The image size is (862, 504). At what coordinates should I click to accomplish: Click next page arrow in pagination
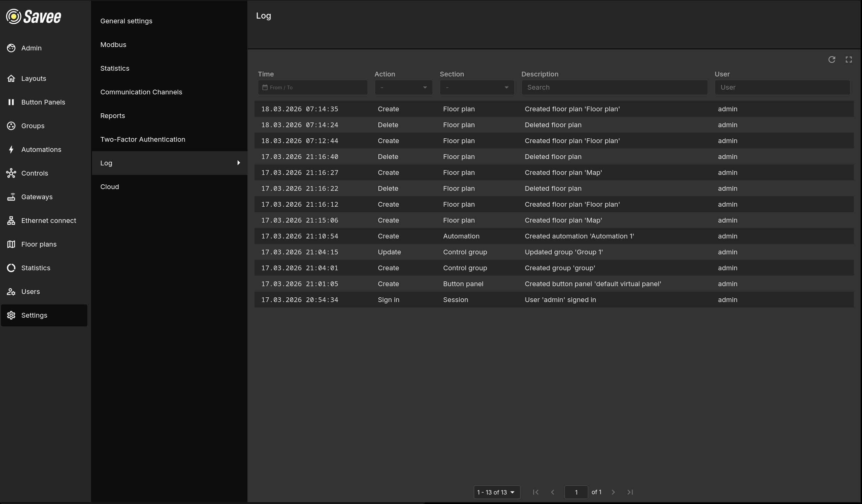tap(613, 492)
